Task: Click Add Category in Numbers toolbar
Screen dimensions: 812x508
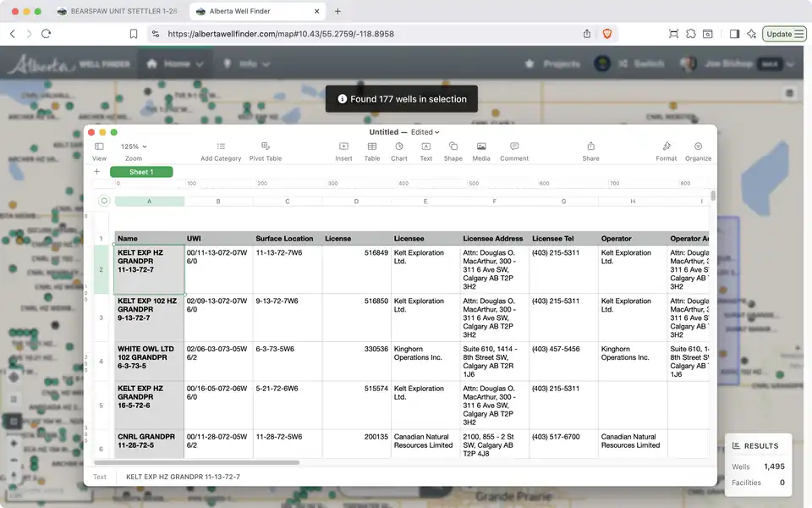Action: [221, 152]
